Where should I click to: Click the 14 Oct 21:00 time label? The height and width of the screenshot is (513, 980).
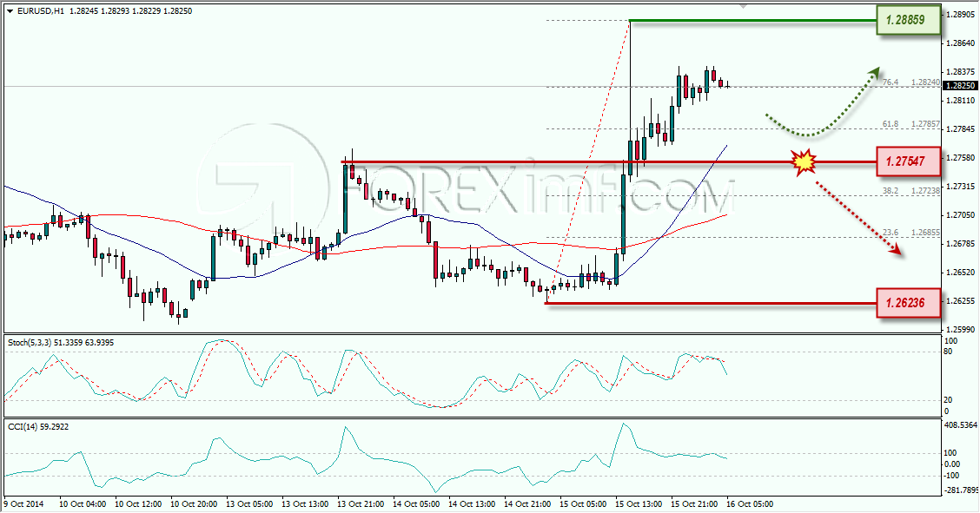coord(527,504)
